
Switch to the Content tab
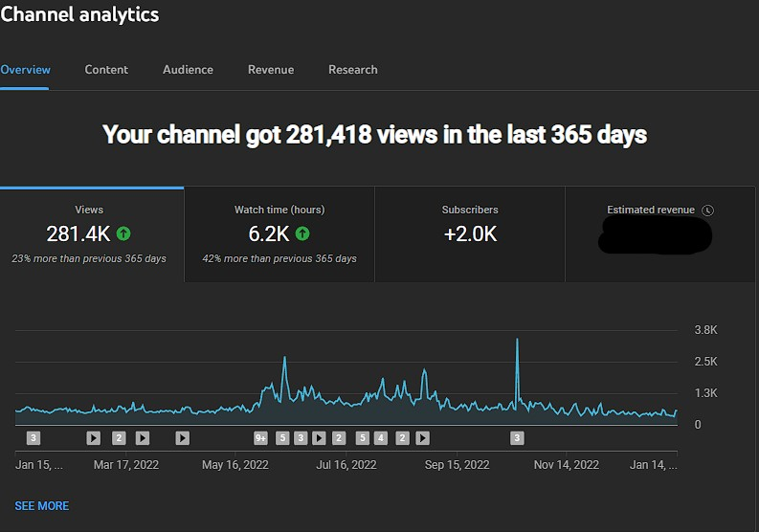(106, 70)
